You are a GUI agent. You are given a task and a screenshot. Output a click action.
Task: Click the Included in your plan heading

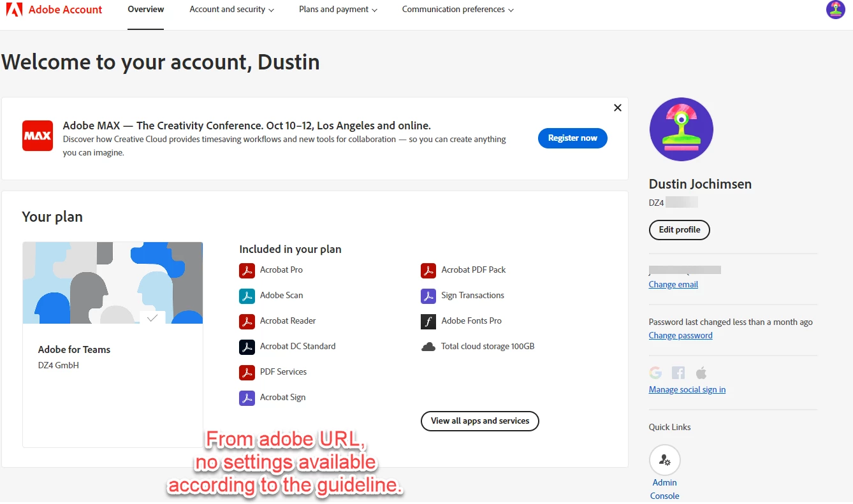pyautogui.click(x=290, y=250)
